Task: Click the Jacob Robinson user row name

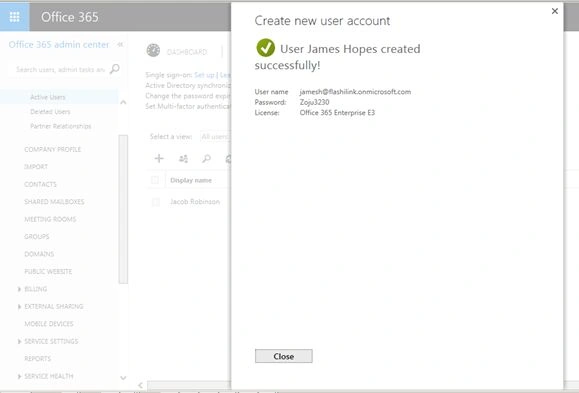Action: [x=195, y=202]
